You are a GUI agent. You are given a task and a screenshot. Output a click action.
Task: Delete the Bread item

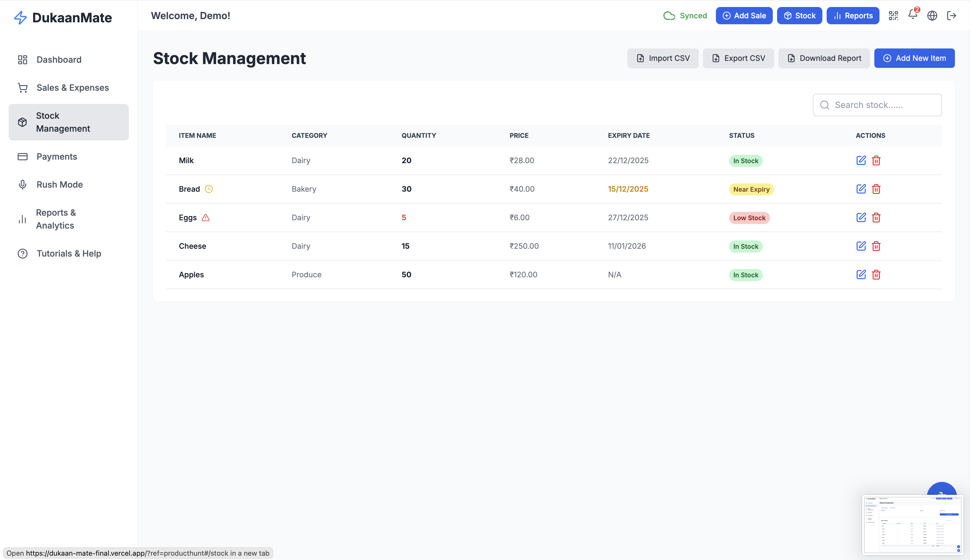point(876,189)
